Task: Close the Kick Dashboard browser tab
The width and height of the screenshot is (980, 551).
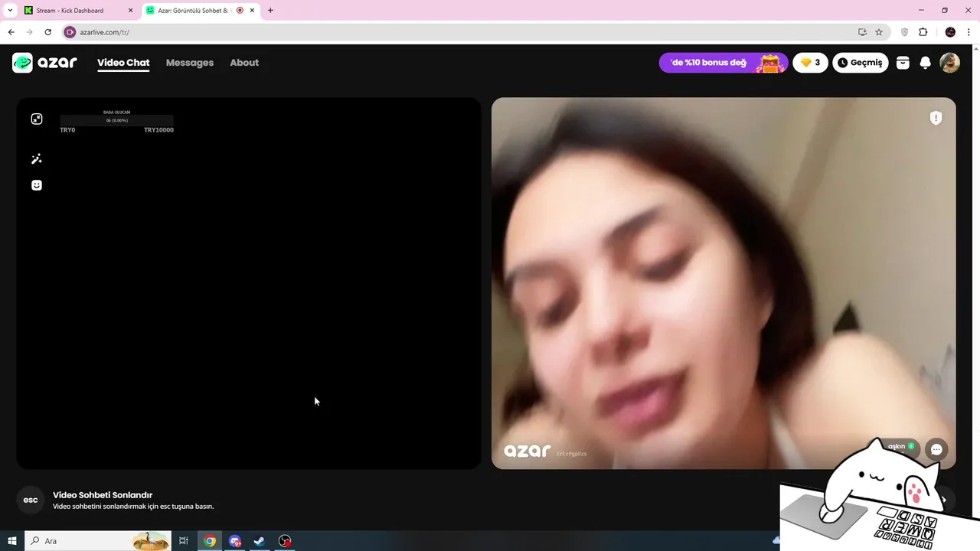Action: tap(130, 11)
